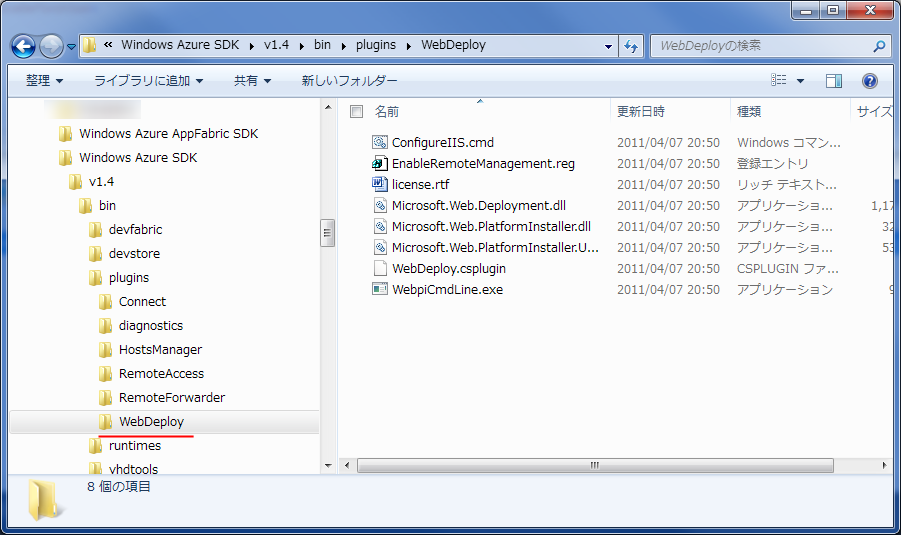Screen dimensions: 901x535
Task: Show hidden breadcrumb parents with « chevron
Action: click(108, 45)
